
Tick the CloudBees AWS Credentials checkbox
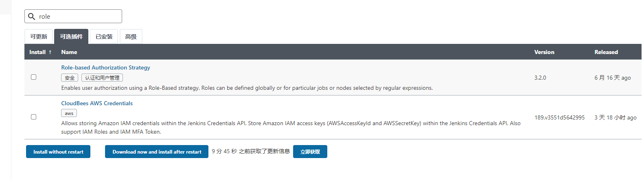point(34,117)
